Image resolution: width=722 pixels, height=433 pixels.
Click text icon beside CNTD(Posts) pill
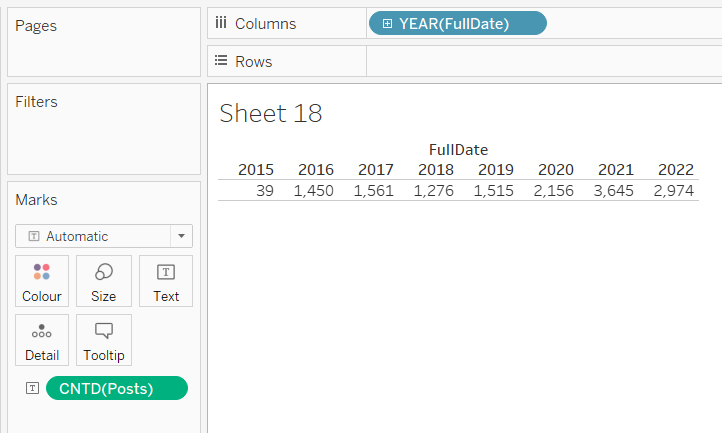pos(32,388)
